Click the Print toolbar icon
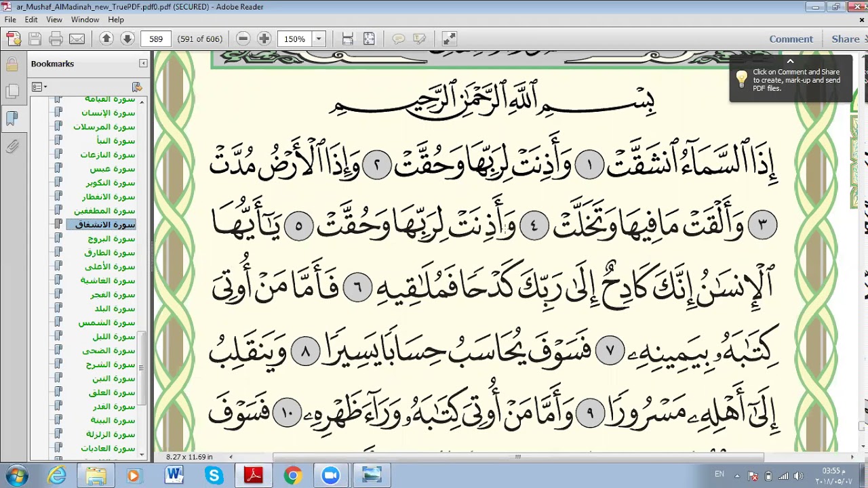Screen dimensions: 868x488 tap(56, 39)
